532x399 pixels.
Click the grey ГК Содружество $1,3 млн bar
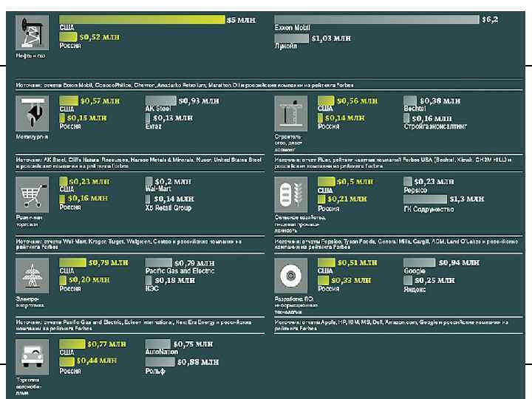(x=425, y=199)
